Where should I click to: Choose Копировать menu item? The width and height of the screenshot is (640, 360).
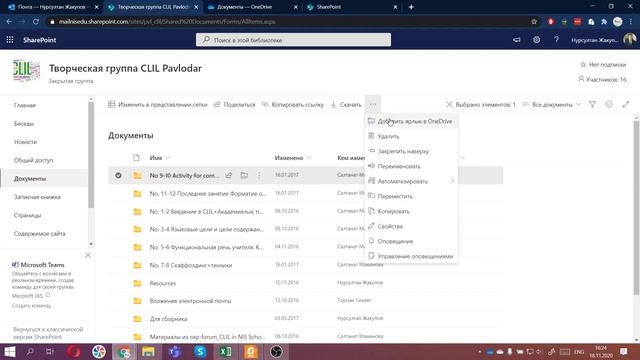pyautogui.click(x=411, y=211)
